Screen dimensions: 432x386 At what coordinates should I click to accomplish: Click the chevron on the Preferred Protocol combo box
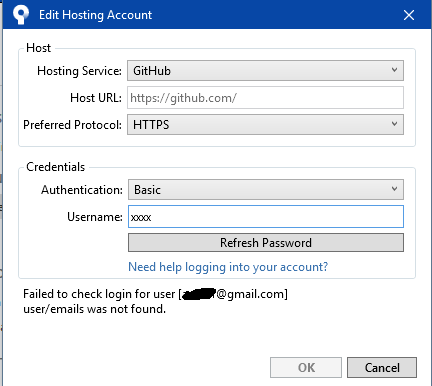click(x=394, y=124)
